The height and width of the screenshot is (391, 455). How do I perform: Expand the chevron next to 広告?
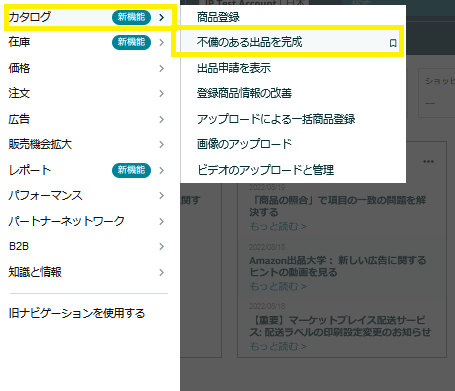[x=162, y=119]
